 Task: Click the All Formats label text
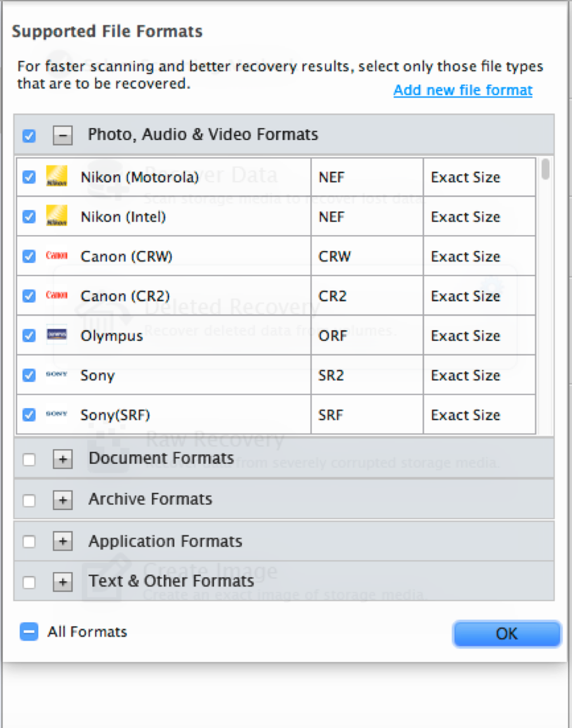pos(87,632)
